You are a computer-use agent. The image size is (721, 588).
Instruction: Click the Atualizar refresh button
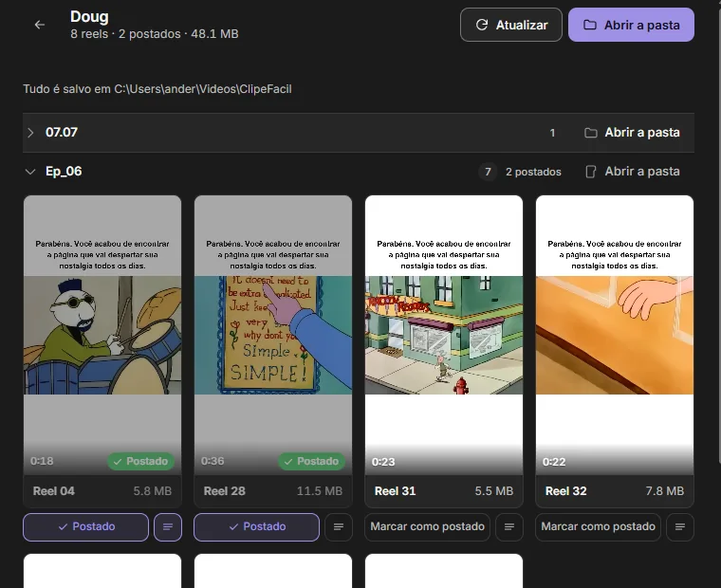(510, 25)
